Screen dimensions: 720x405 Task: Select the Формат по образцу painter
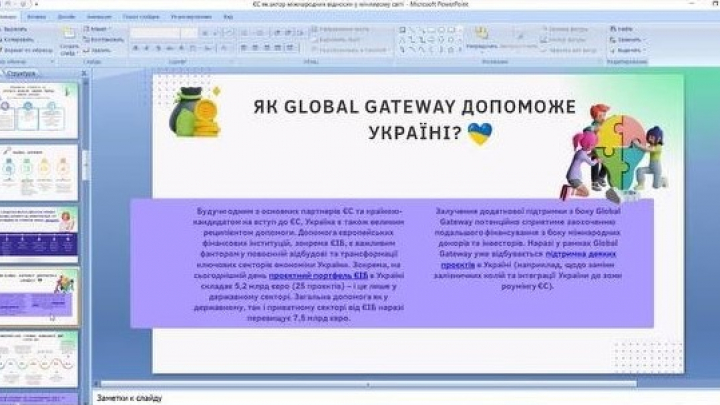25,50
